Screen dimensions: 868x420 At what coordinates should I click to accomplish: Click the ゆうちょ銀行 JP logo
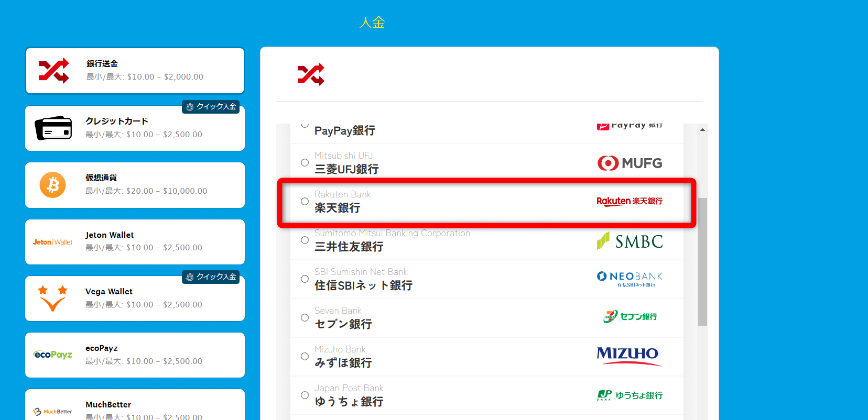[x=630, y=395]
